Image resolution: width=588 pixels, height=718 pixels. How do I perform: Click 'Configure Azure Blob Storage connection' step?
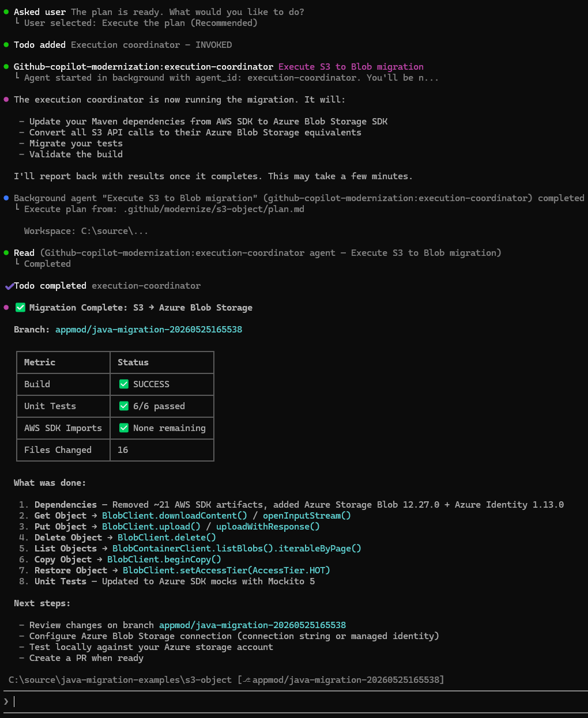pos(234,636)
